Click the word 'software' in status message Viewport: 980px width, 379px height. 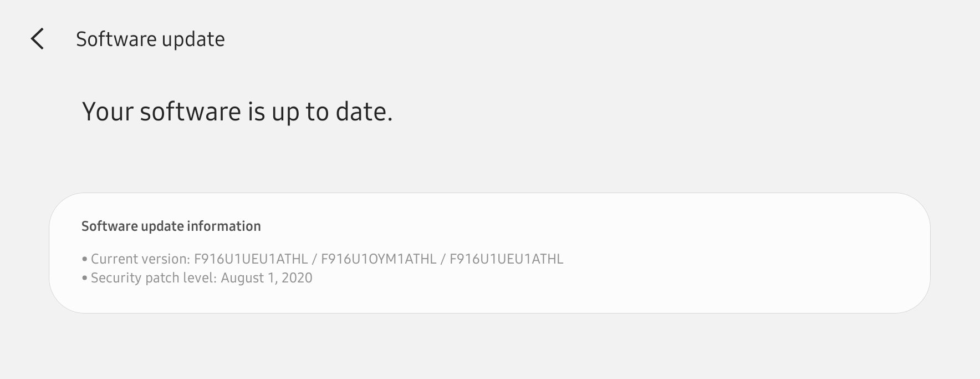[190, 112]
